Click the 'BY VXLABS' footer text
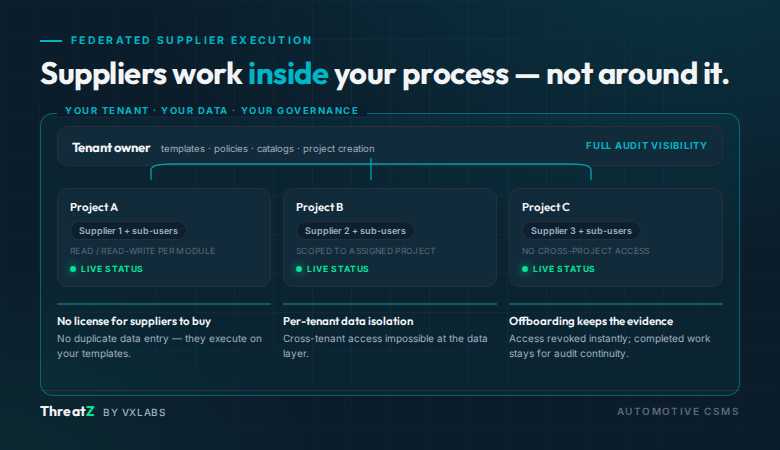This screenshot has width=780, height=450. [x=134, y=412]
